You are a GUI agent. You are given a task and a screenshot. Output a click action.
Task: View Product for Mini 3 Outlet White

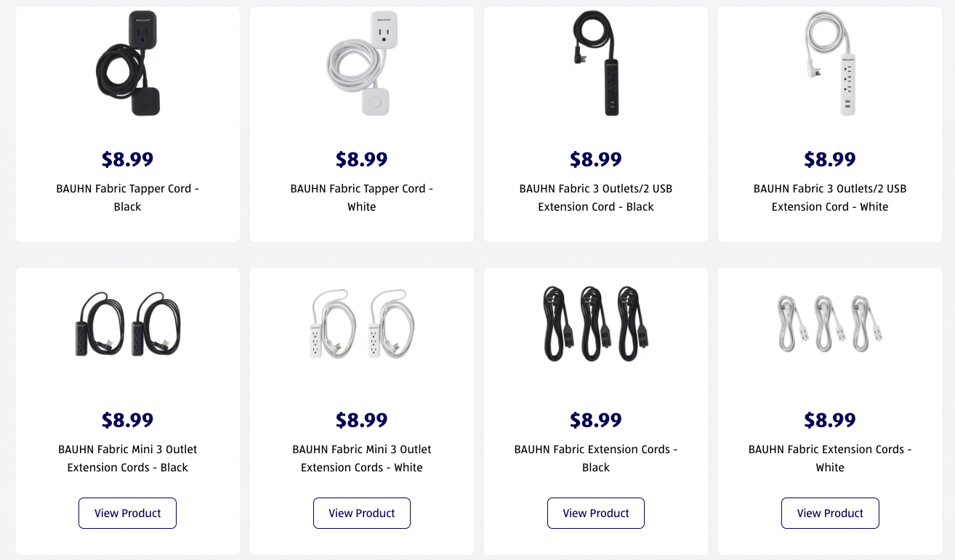click(362, 513)
